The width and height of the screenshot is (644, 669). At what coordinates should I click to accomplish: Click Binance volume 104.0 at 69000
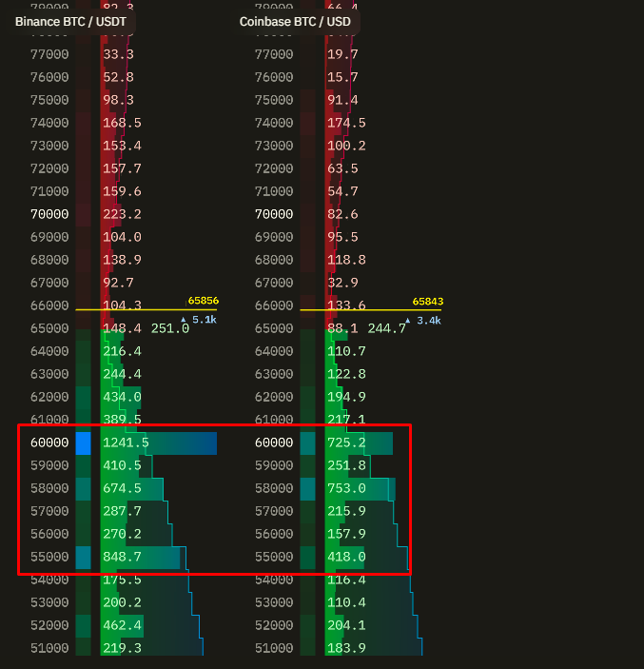click(122, 237)
